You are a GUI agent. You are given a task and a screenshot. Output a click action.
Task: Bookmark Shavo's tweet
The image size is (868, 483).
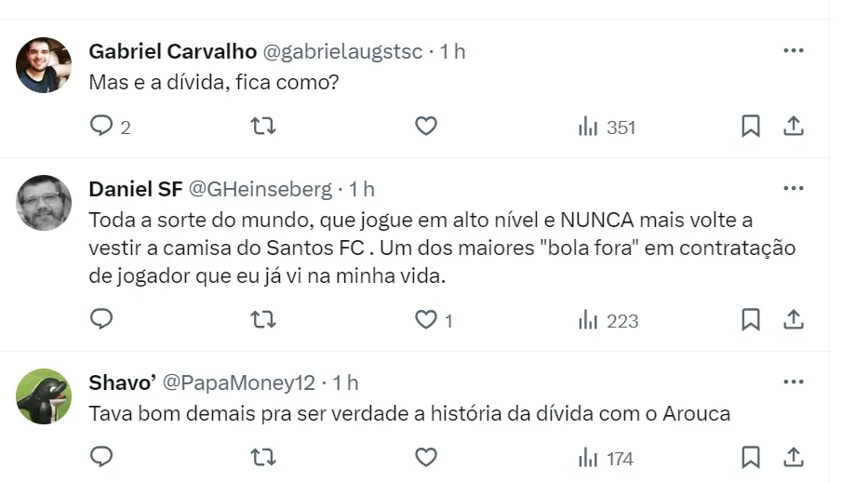click(x=750, y=457)
